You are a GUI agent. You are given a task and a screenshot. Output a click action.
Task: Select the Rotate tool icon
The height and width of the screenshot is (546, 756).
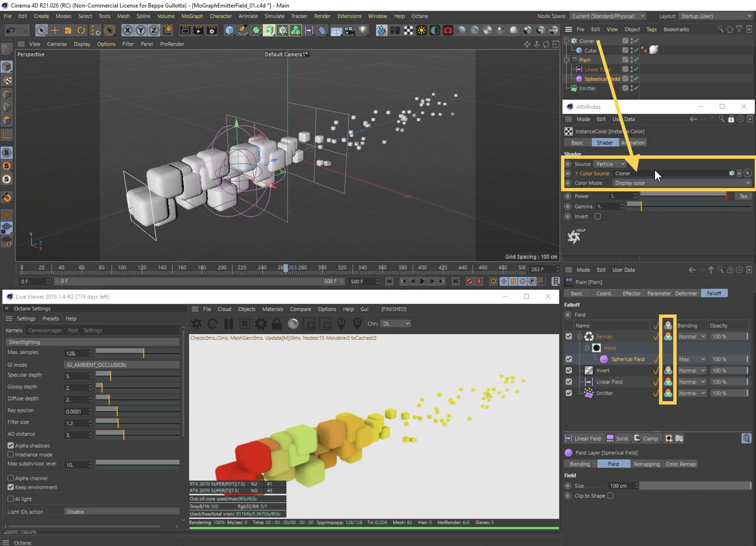(x=81, y=30)
